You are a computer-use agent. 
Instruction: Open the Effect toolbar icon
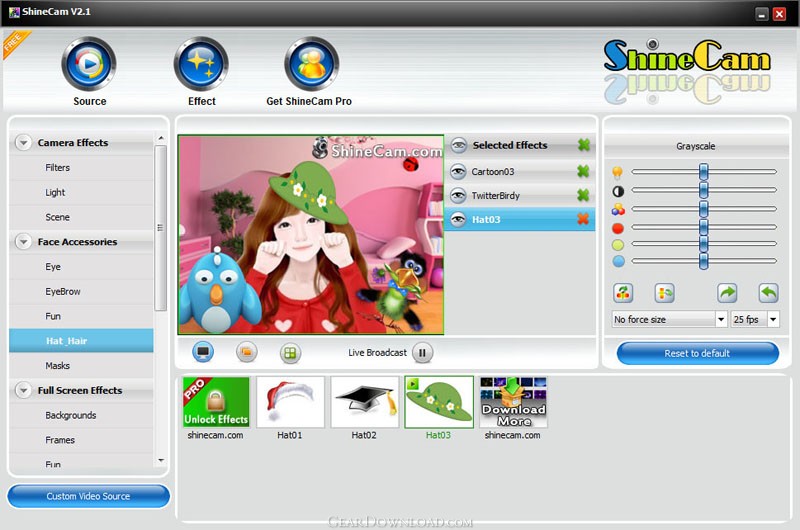[201, 64]
